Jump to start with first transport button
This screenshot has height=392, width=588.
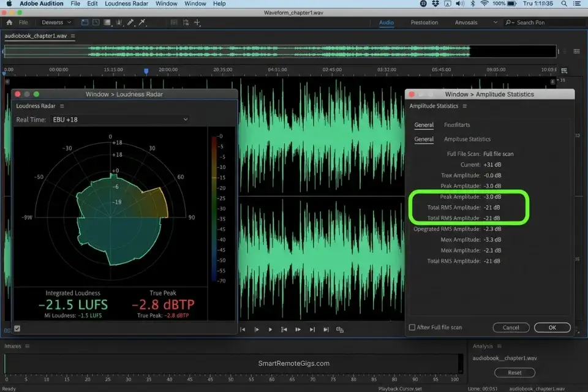tap(243, 330)
